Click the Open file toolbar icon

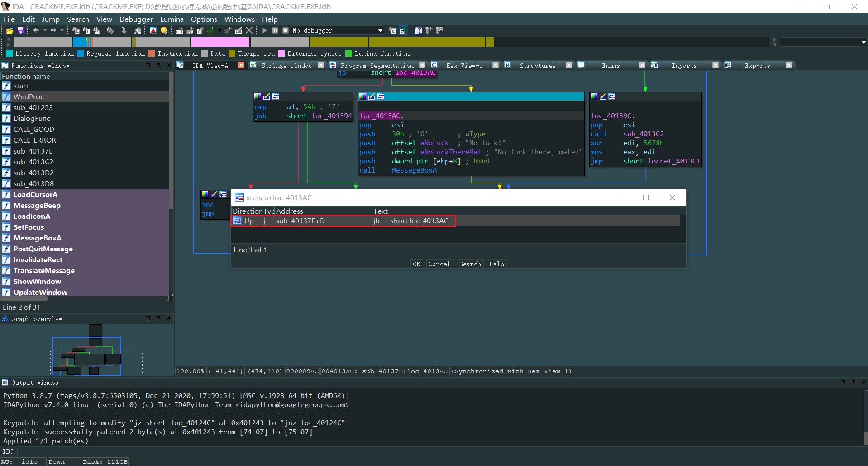point(10,30)
